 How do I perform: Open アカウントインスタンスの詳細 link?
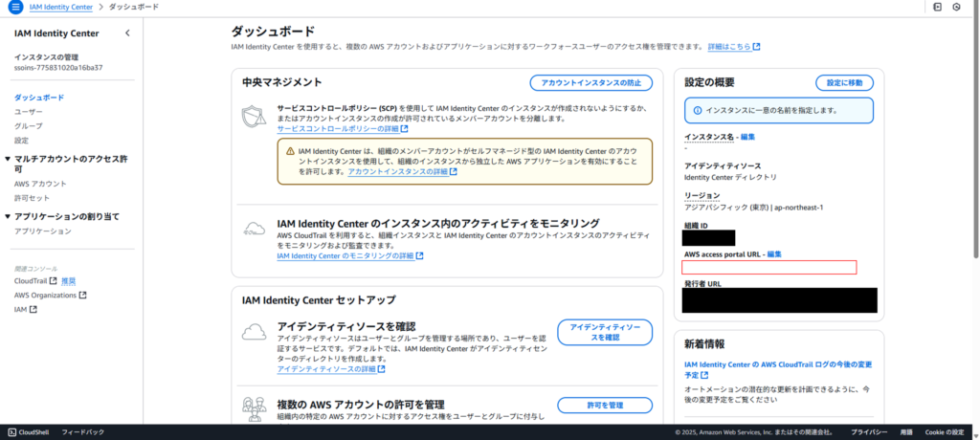click(x=403, y=171)
